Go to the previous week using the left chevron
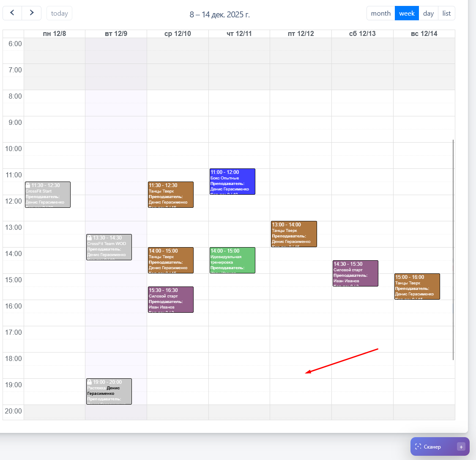 [12, 13]
